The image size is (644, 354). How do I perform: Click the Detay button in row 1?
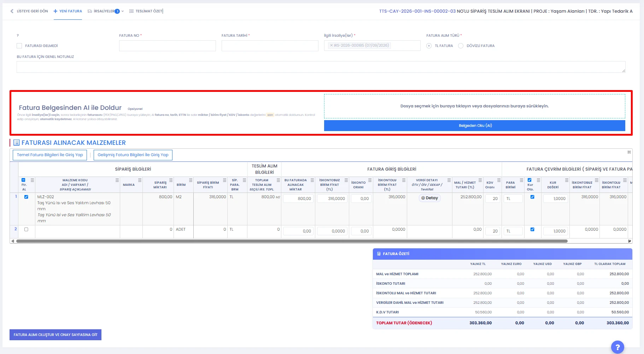click(430, 198)
